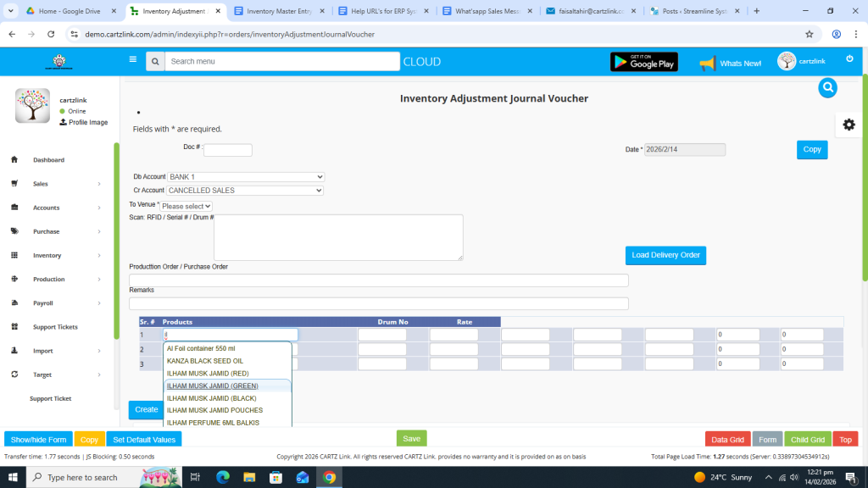Expand the To Venue select box
The image size is (868, 488).
coord(186,206)
